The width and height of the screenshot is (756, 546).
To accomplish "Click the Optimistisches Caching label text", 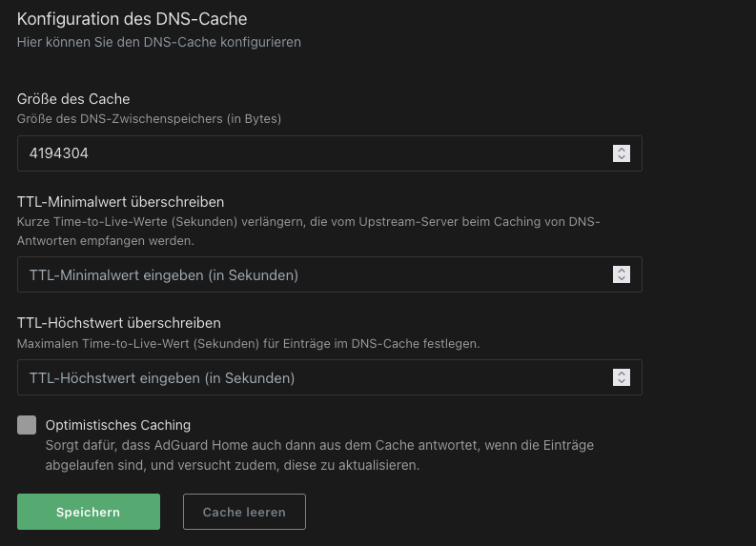I will pos(118,425).
